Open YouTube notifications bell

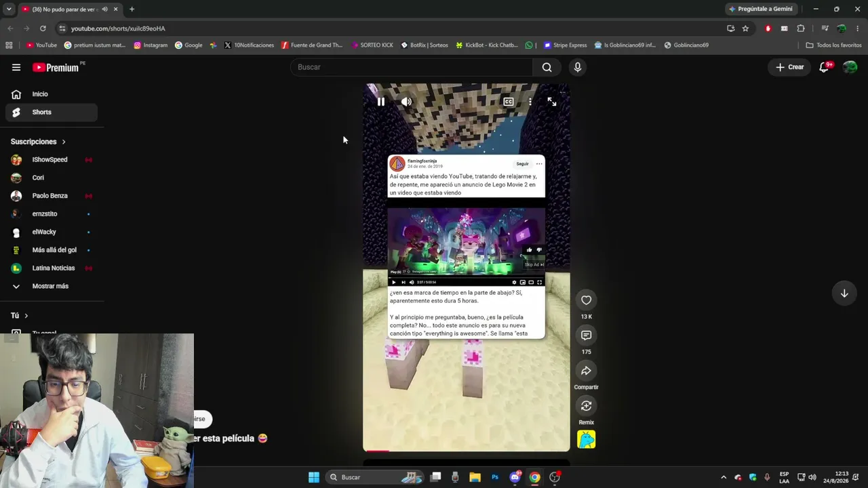(x=825, y=67)
